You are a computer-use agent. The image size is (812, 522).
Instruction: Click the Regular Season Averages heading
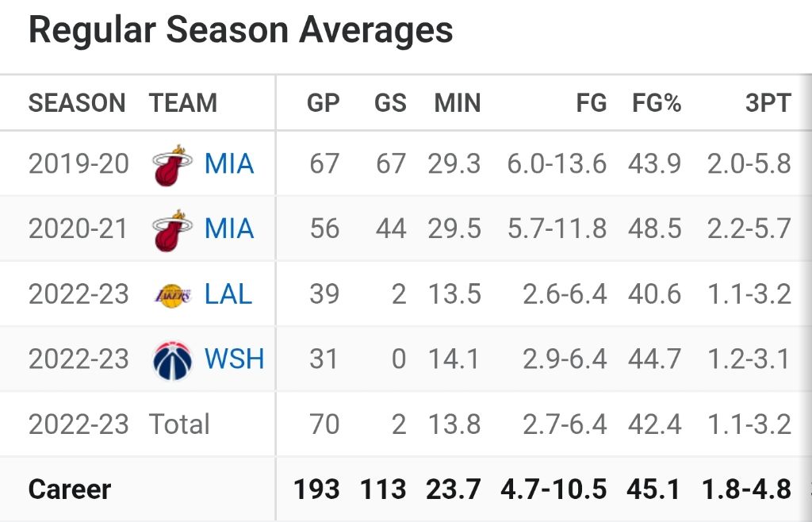pyautogui.click(x=241, y=31)
